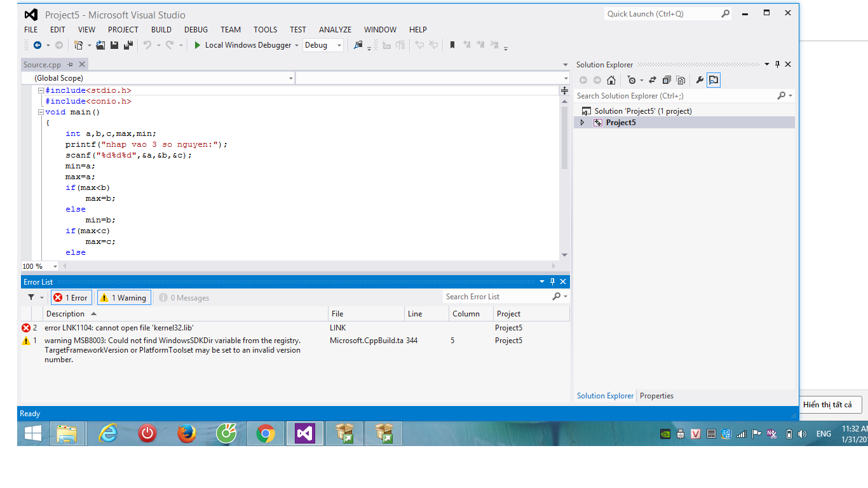
Task: Toggle the Preview Selected Items button
Action: [x=714, y=80]
